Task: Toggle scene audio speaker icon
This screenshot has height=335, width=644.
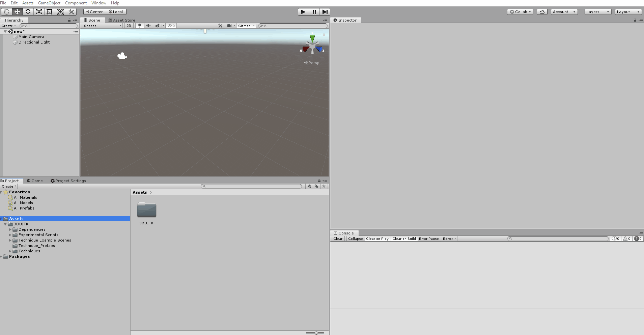Action: coord(148,26)
